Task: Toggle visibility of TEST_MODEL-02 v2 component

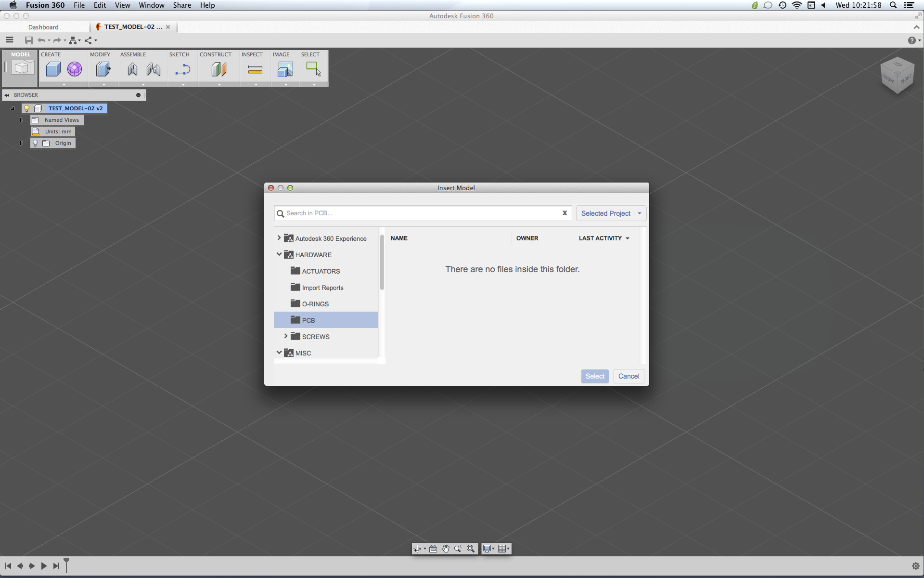Action: point(27,108)
